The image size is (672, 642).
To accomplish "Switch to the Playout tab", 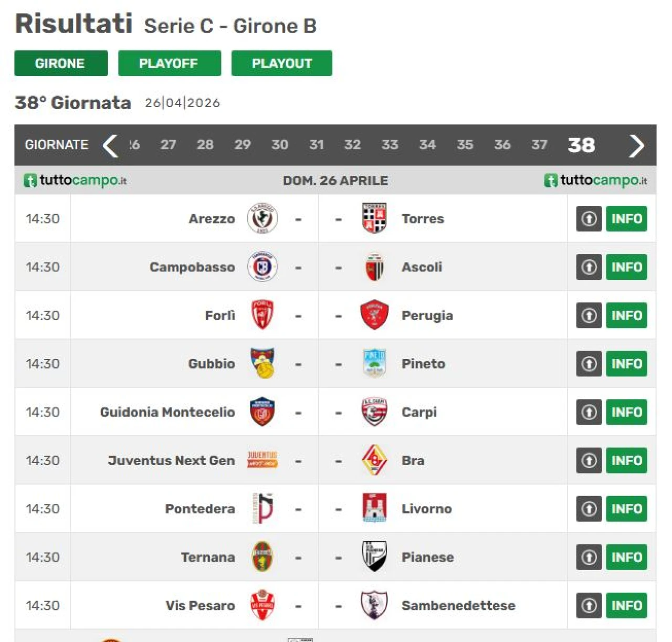I will point(281,64).
